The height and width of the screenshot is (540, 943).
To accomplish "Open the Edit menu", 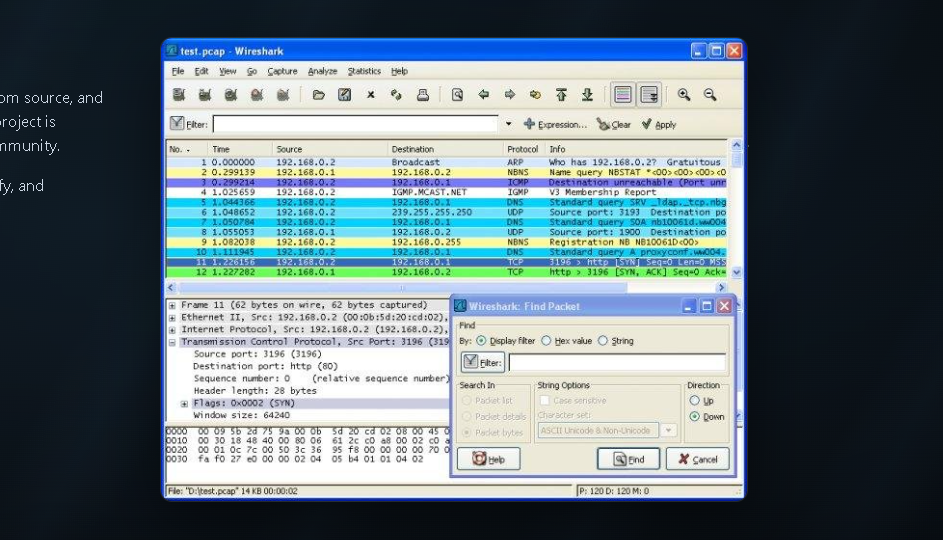I will pyautogui.click(x=201, y=71).
